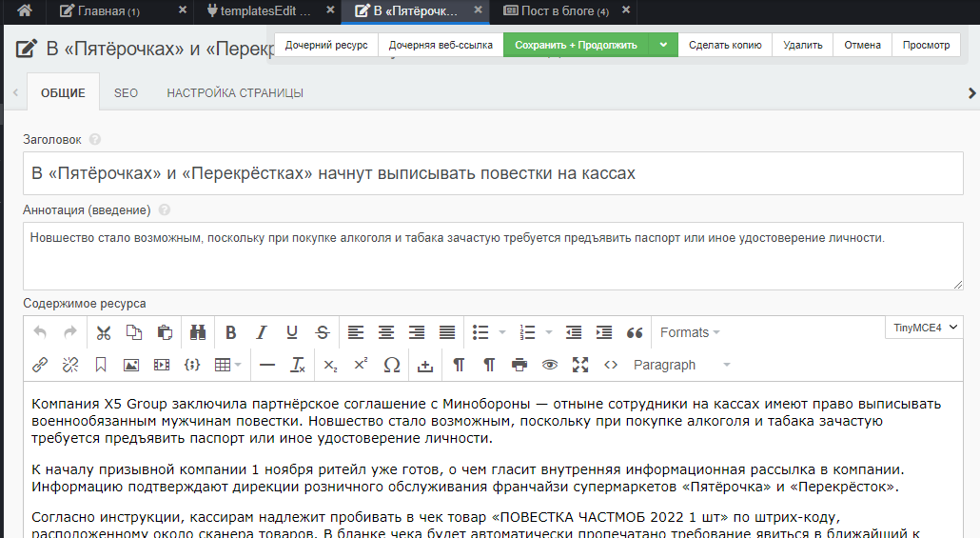This screenshot has width=980, height=538.
Task: Expand tabs with right chevron arrow
Action: (x=971, y=93)
